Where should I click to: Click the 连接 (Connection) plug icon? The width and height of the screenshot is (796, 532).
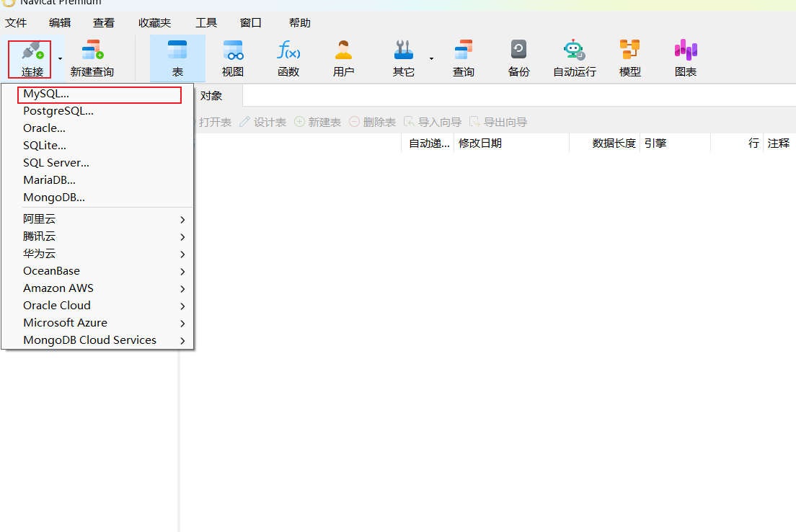tap(32, 52)
